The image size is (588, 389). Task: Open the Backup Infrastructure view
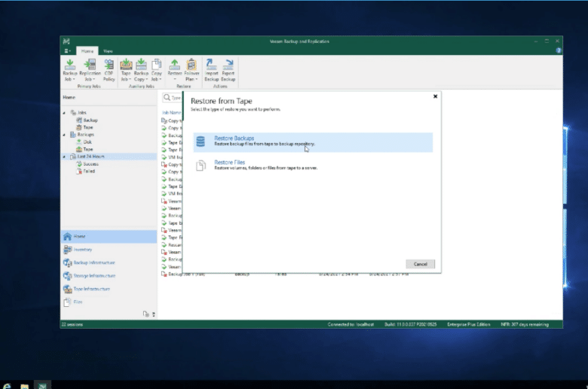point(109,262)
